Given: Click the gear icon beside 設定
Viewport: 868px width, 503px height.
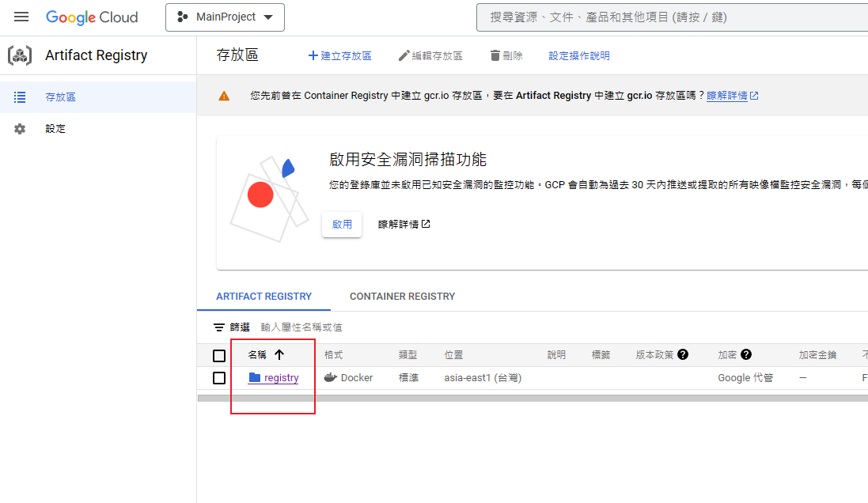Looking at the screenshot, I should 20,129.
